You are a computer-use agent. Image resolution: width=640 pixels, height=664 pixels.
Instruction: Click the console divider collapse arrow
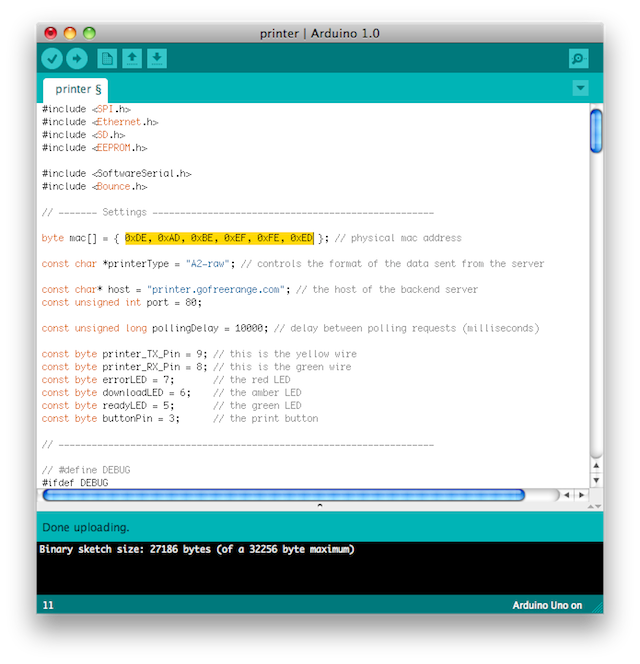[320, 505]
